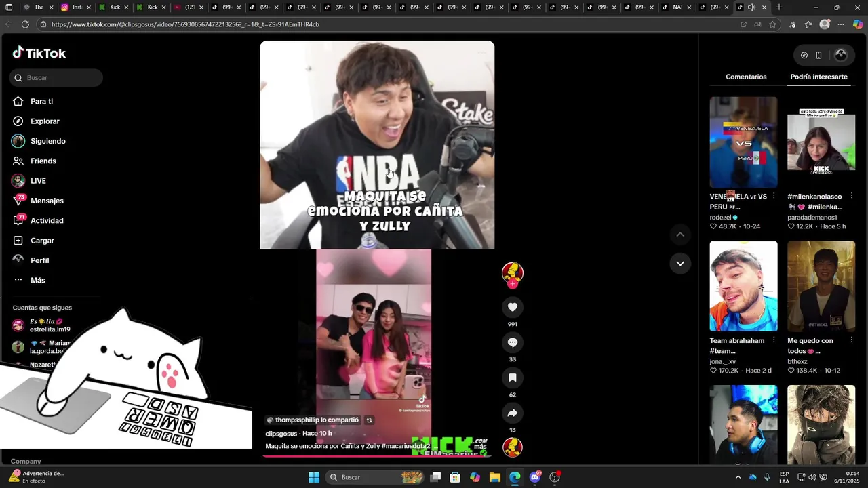Follow creator with red plus badge
Viewport: 868px width, 488px height.
click(x=513, y=284)
